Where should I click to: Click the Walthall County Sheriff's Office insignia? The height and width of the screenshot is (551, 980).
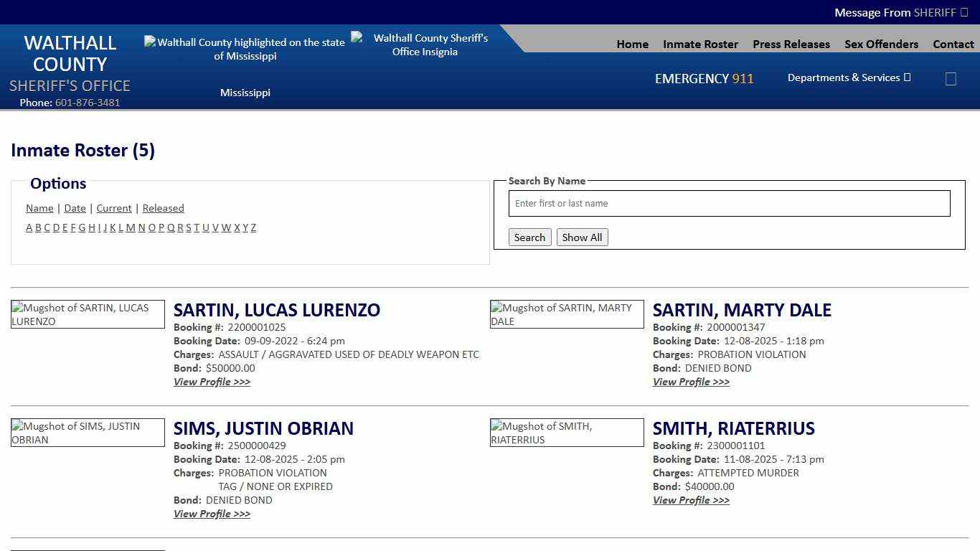pyautogui.click(x=425, y=44)
